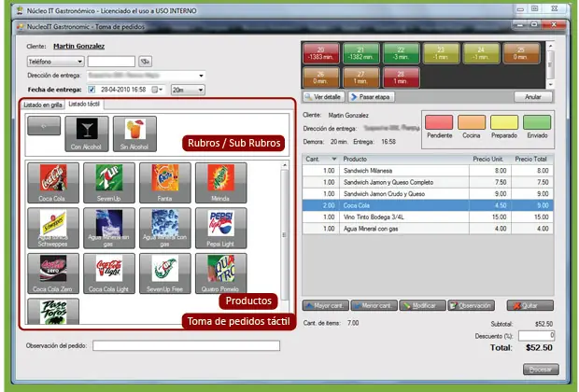Add Paso de los Toros product
This screenshot has width=579, height=392.
(53, 312)
